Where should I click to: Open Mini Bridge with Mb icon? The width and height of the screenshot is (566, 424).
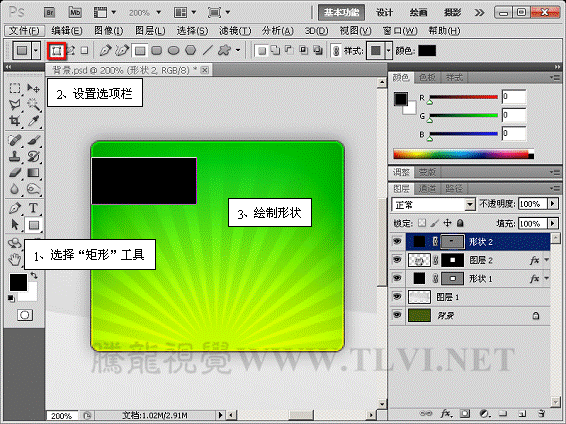click(x=75, y=13)
